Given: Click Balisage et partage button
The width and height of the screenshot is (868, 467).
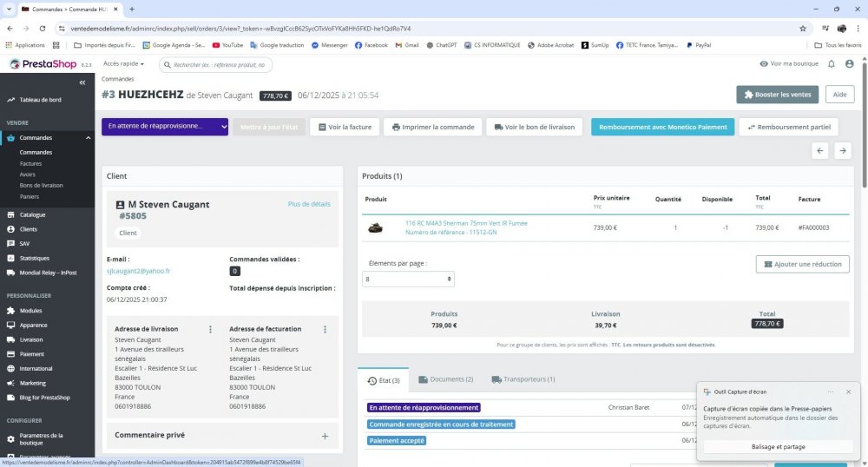Looking at the screenshot, I should [x=778, y=446].
